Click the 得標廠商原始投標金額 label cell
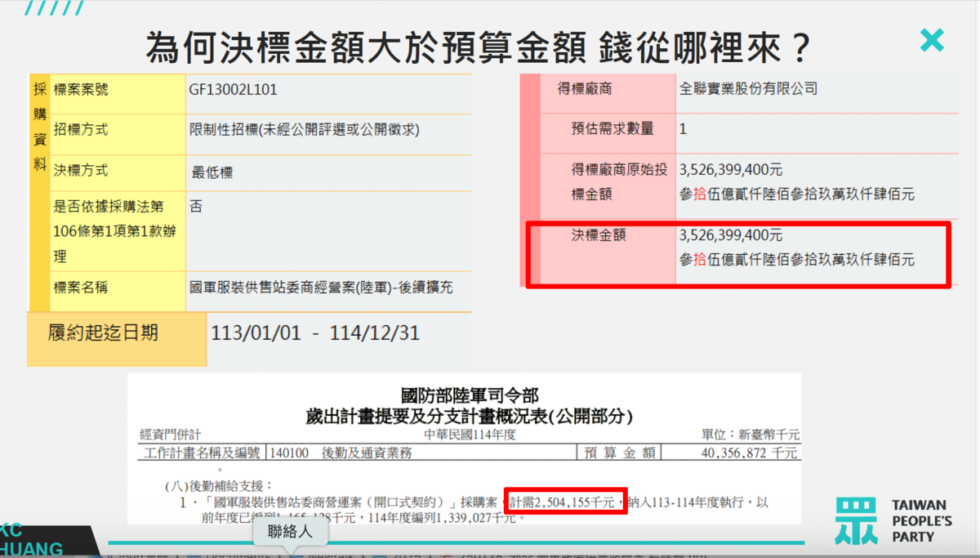 [x=608, y=185]
